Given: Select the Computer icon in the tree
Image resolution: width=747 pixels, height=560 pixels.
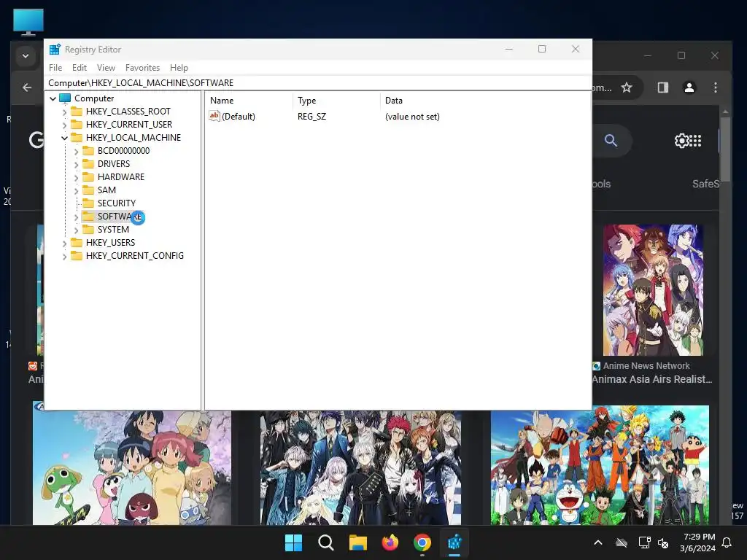Looking at the screenshot, I should [65, 98].
